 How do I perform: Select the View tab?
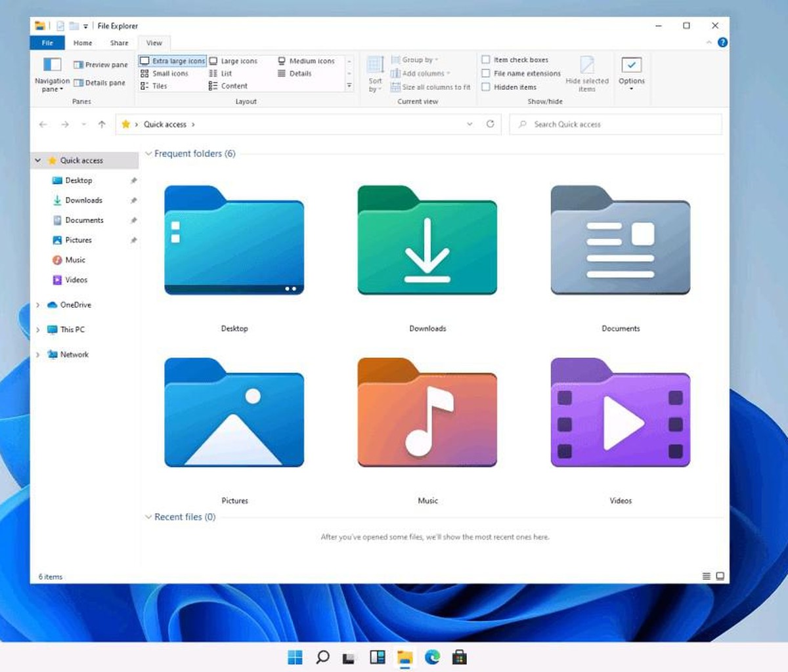(154, 43)
